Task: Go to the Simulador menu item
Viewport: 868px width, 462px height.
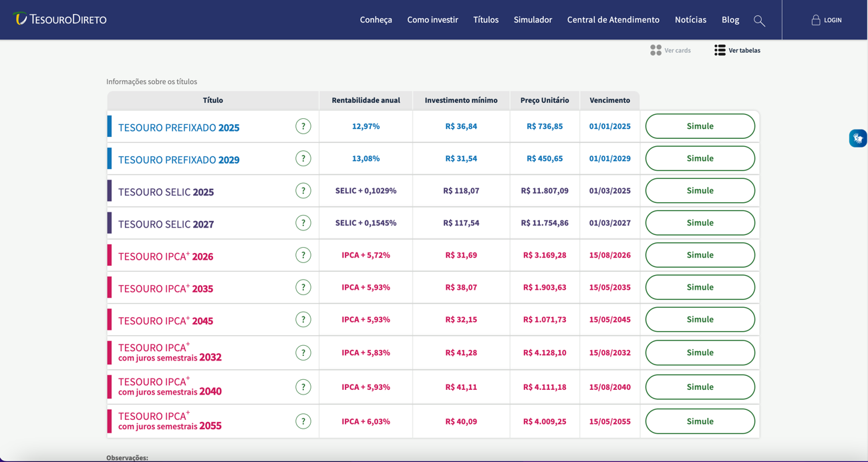Action: coord(533,20)
